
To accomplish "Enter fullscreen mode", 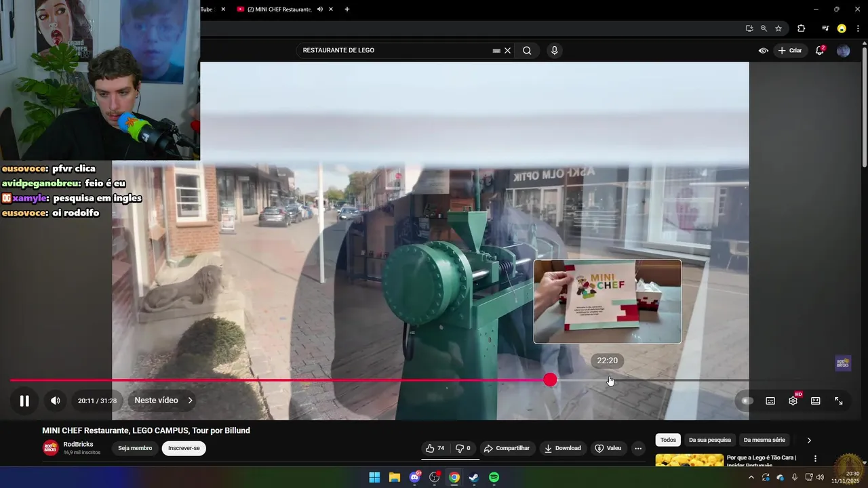I will coord(839,401).
